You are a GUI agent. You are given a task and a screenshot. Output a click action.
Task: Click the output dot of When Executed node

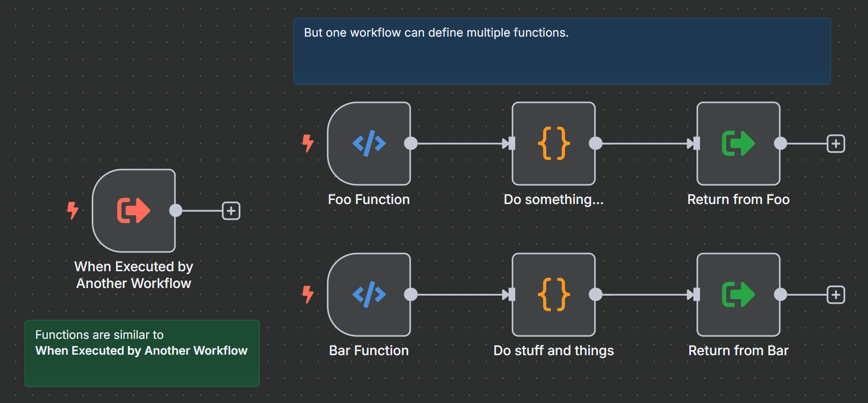[176, 211]
